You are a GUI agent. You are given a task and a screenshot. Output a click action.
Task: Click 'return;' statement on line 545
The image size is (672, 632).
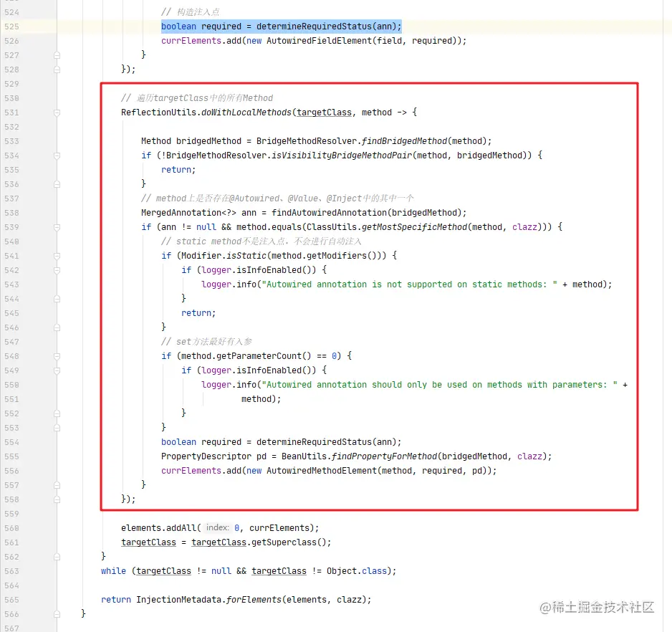pyautogui.click(x=198, y=313)
